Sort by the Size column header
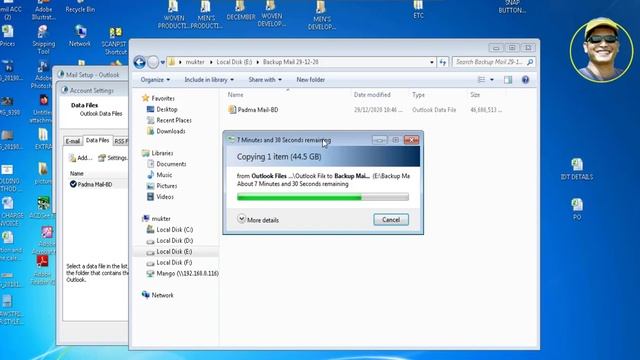The height and width of the screenshot is (360, 640). tap(475, 95)
